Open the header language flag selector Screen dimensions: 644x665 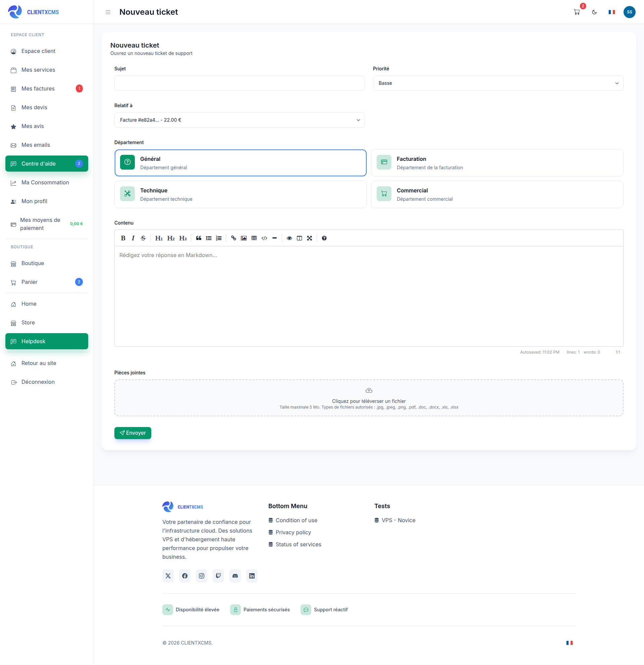[x=612, y=12]
